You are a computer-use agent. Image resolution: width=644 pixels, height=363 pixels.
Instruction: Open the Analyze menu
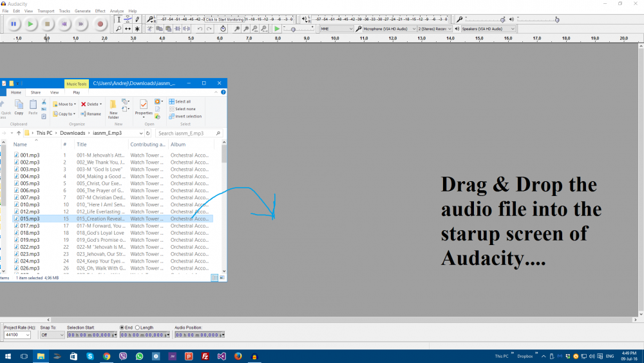coord(117,11)
